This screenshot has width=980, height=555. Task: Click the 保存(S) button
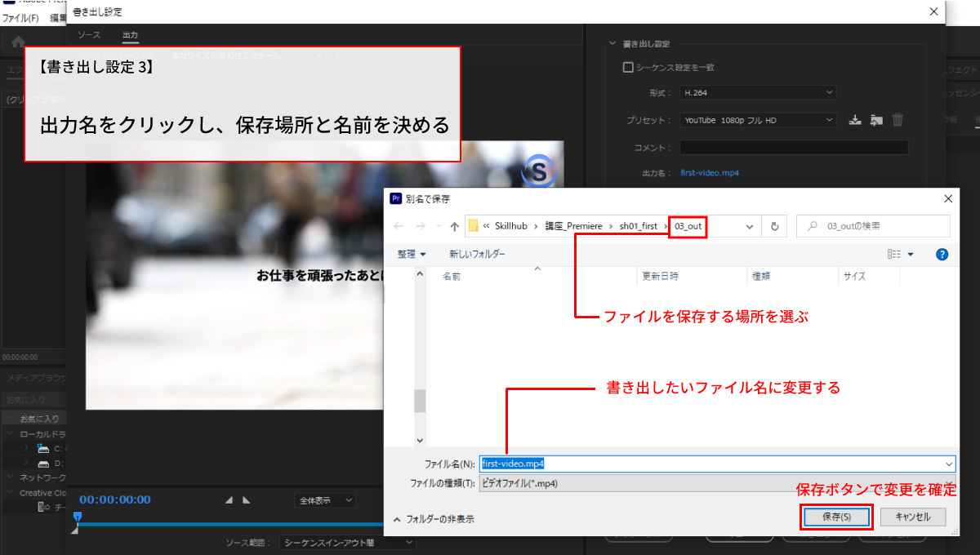[837, 517]
